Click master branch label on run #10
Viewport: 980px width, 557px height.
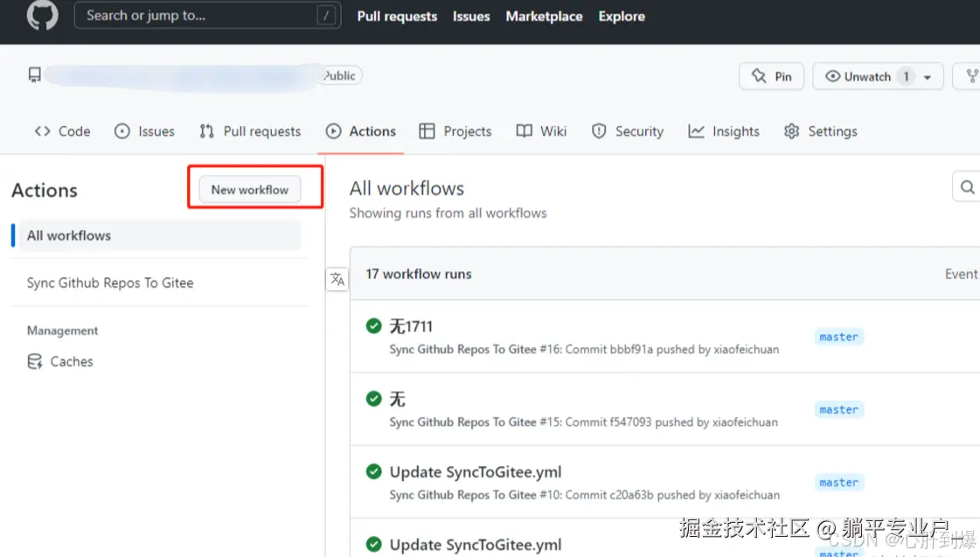coord(838,483)
